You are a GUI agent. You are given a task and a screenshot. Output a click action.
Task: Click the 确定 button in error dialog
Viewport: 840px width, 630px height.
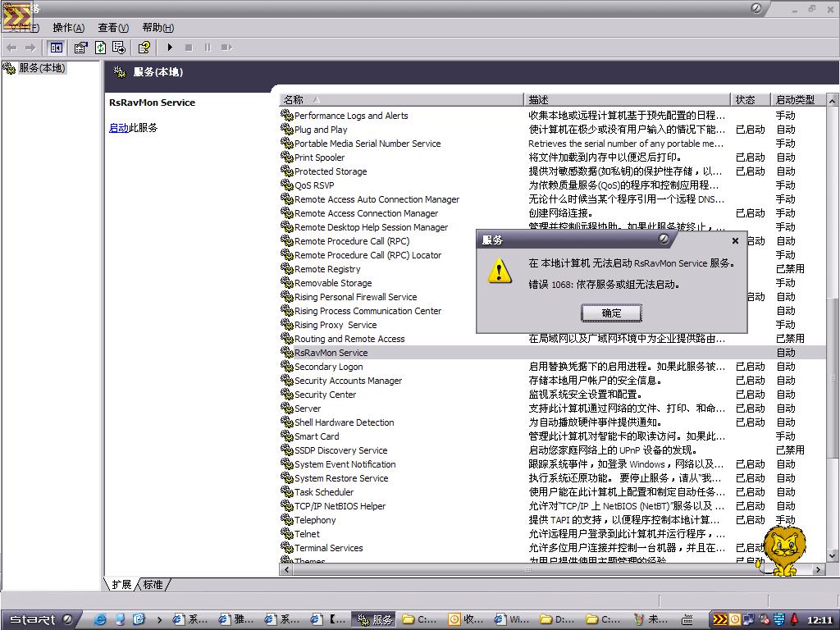coord(611,313)
